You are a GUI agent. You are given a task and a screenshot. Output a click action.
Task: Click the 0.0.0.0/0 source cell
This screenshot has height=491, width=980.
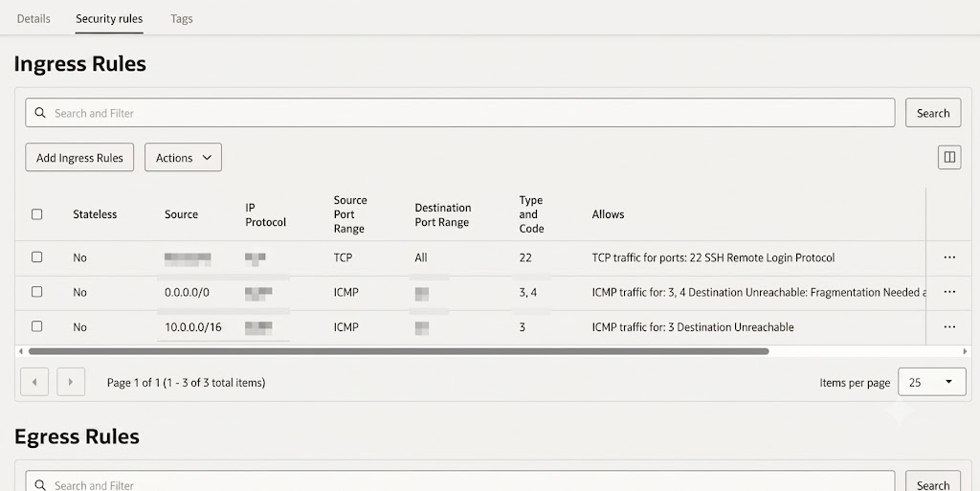point(187,292)
